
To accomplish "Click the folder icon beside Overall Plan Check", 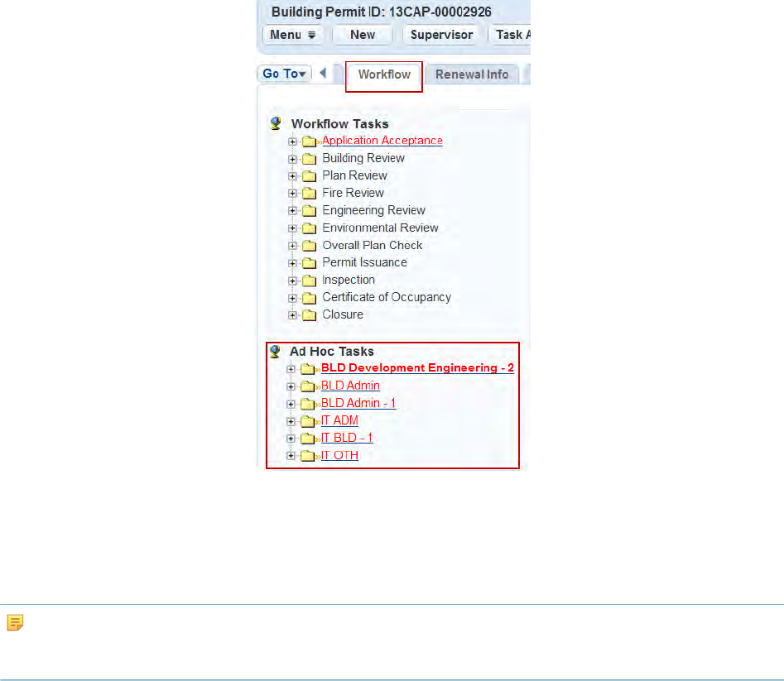I will pyautogui.click(x=310, y=246).
